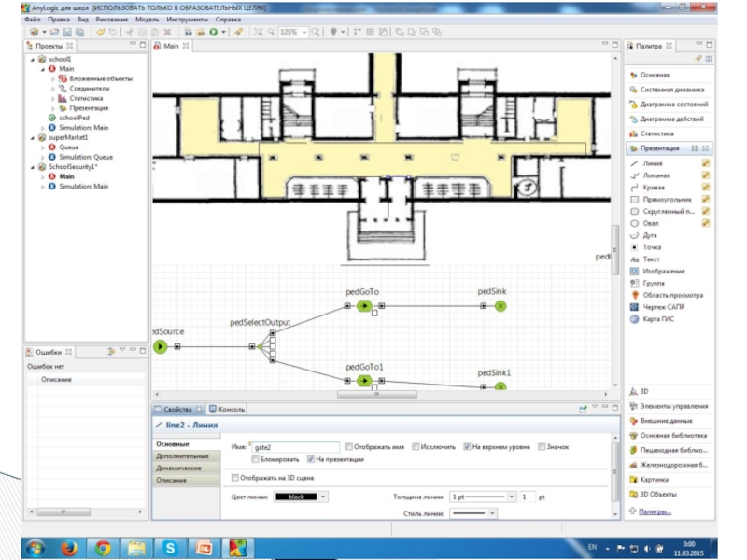Collapse the school1 project tree node
This screenshot has height=560, width=747.
pos(33,60)
